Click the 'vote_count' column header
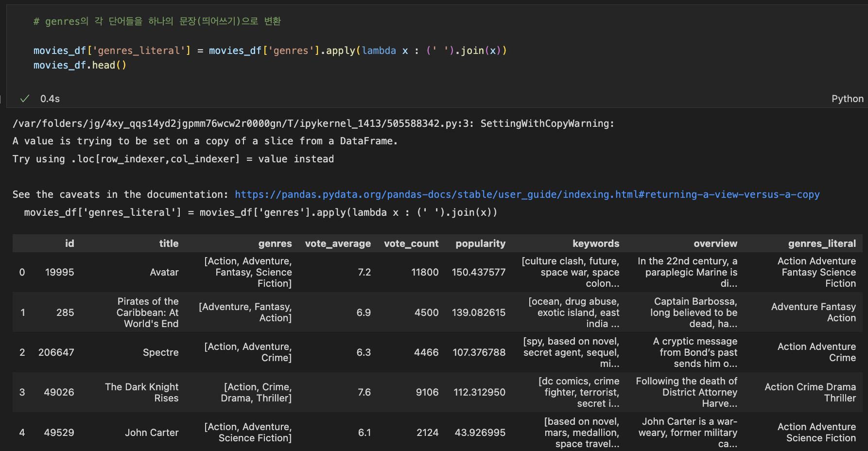This screenshot has height=451, width=868. [411, 243]
